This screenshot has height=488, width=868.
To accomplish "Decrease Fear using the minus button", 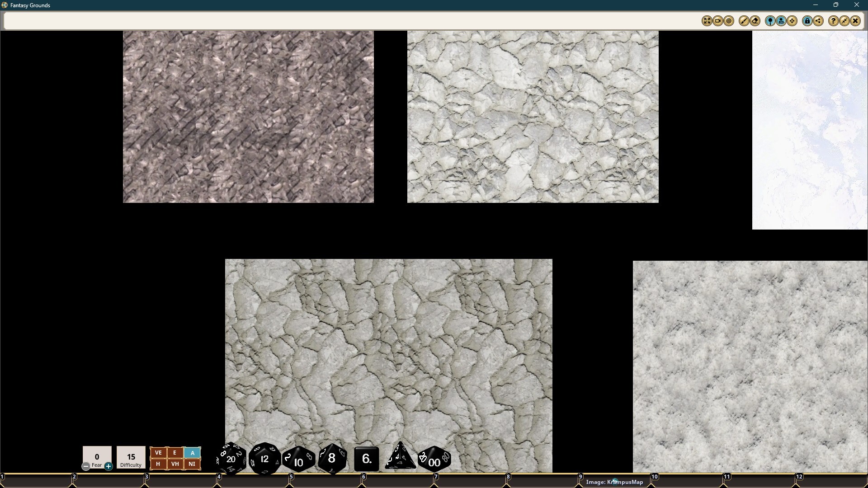I will tap(85, 466).
